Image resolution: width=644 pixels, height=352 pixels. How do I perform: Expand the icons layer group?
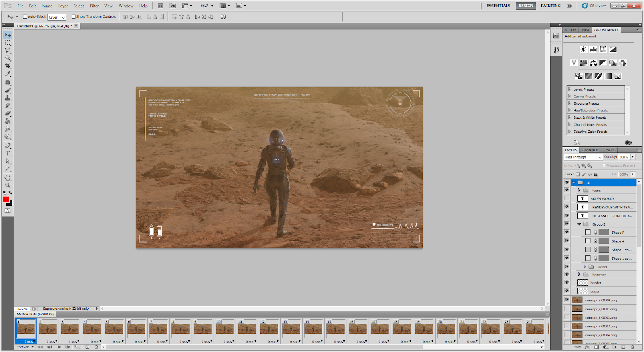[579, 190]
